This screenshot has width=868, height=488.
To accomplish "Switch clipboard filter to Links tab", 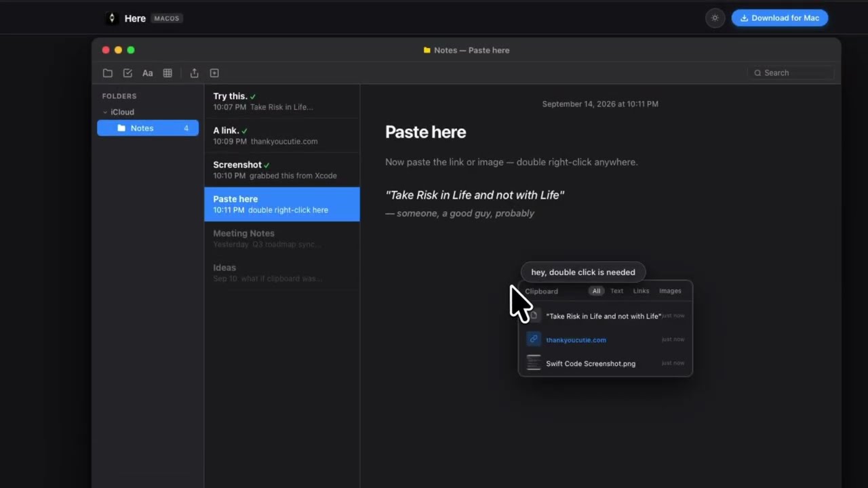I will point(641,291).
